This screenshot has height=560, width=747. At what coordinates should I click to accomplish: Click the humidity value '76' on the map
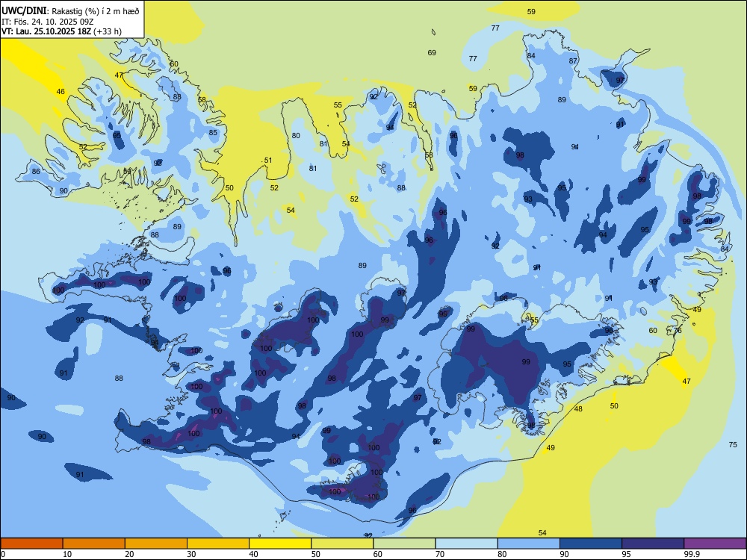tap(678, 331)
